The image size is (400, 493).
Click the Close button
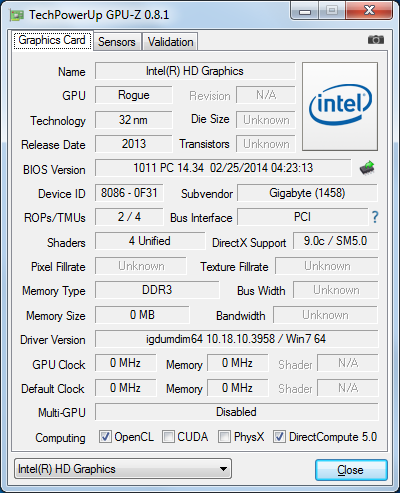coord(351,470)
